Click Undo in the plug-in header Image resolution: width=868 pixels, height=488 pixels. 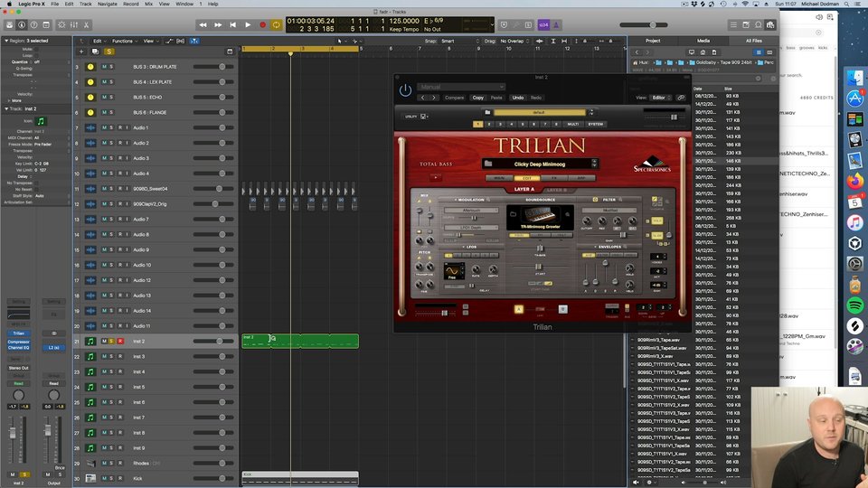click(x=517, y=98)
